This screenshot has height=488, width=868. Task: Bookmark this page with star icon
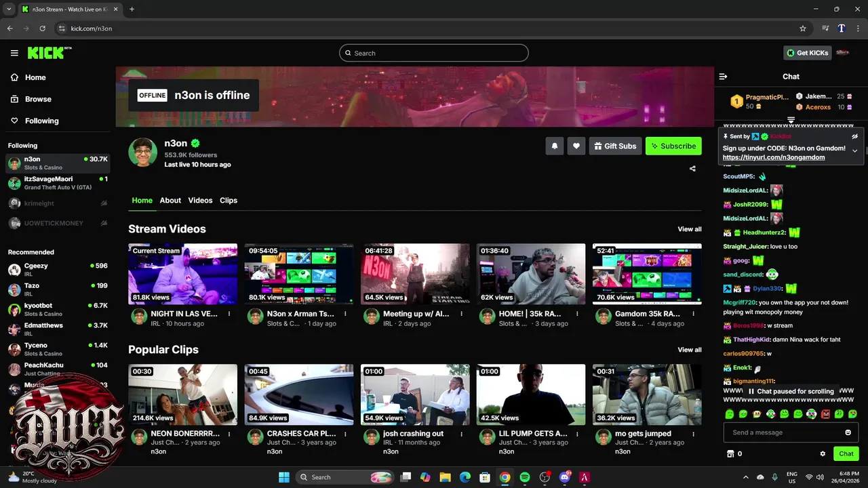803,28
